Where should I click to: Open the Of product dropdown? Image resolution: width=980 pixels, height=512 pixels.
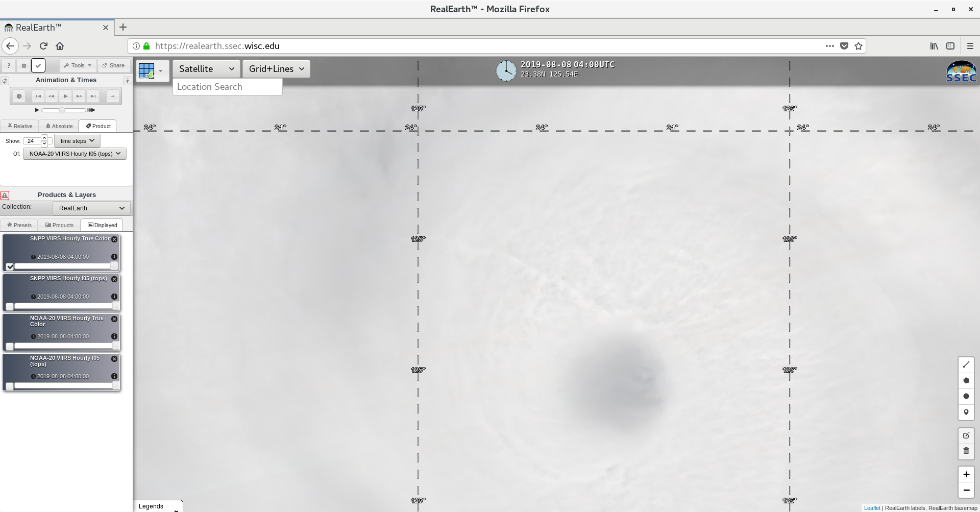(75, 154)
